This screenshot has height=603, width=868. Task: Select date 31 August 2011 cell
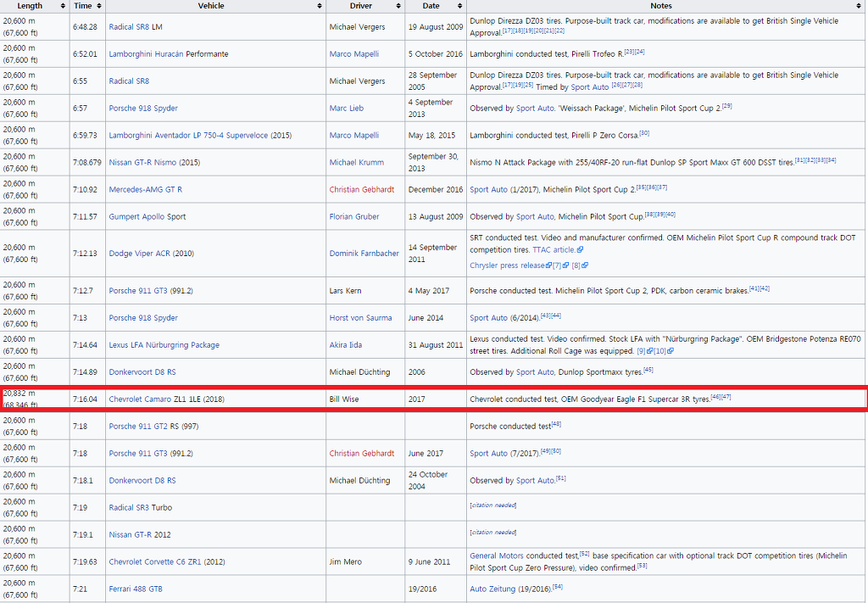[436, 345]
